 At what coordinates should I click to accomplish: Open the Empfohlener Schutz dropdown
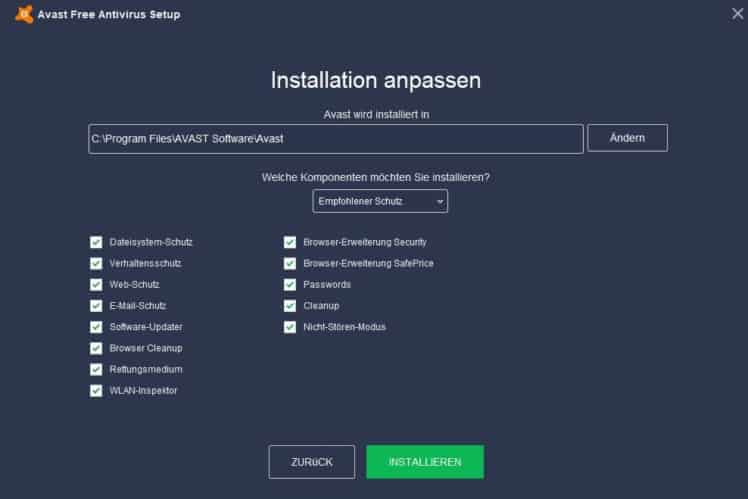(x=380, y=201)
